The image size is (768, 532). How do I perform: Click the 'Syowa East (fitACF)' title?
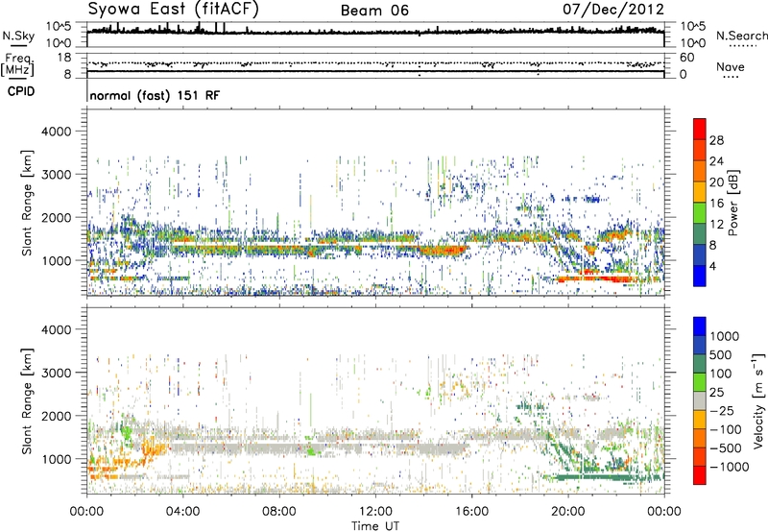173,10
